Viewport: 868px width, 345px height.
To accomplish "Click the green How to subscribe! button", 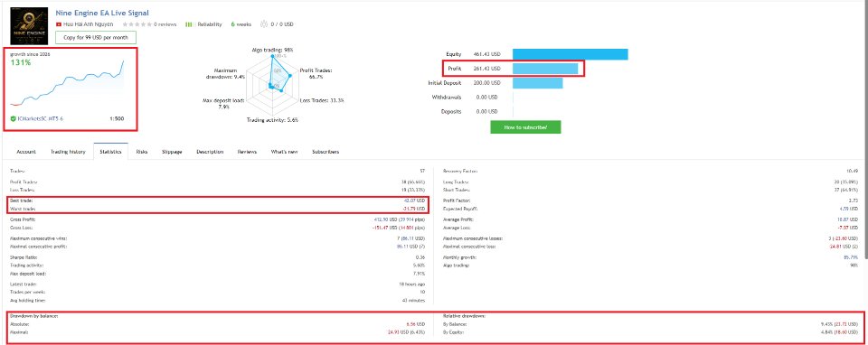I will point(525,127).
